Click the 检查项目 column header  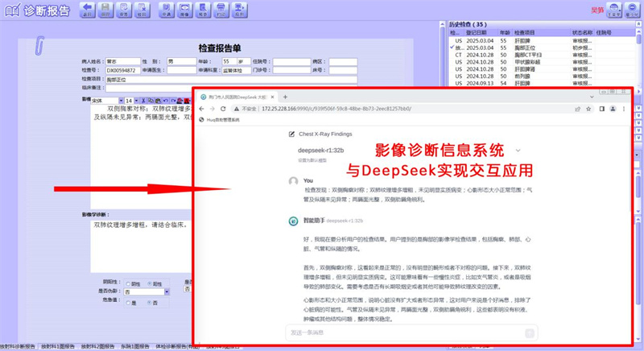[x=541, y=32]
